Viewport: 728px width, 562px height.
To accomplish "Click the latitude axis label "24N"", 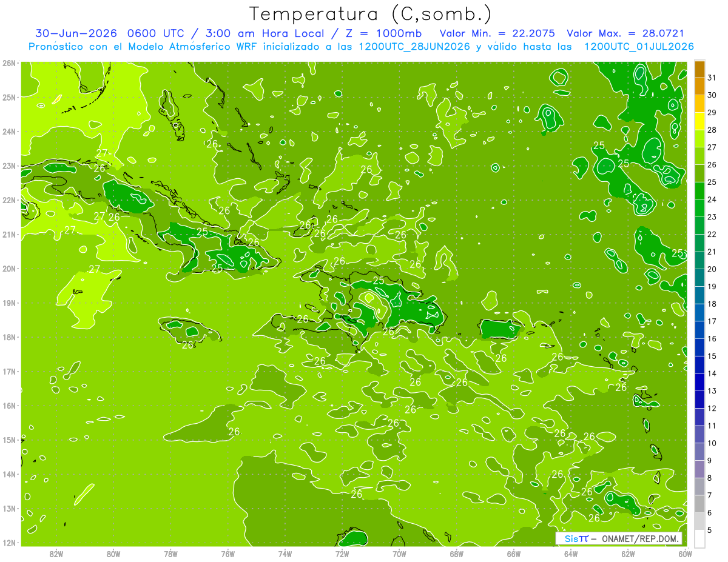I will point(9,132).
